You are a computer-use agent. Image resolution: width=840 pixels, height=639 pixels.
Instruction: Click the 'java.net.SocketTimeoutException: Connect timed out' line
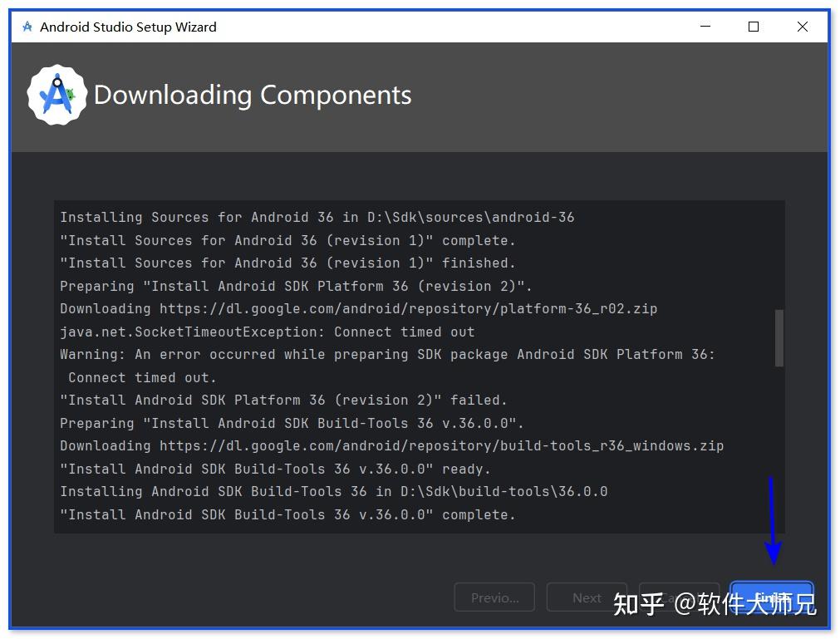(x=268, y=332)
